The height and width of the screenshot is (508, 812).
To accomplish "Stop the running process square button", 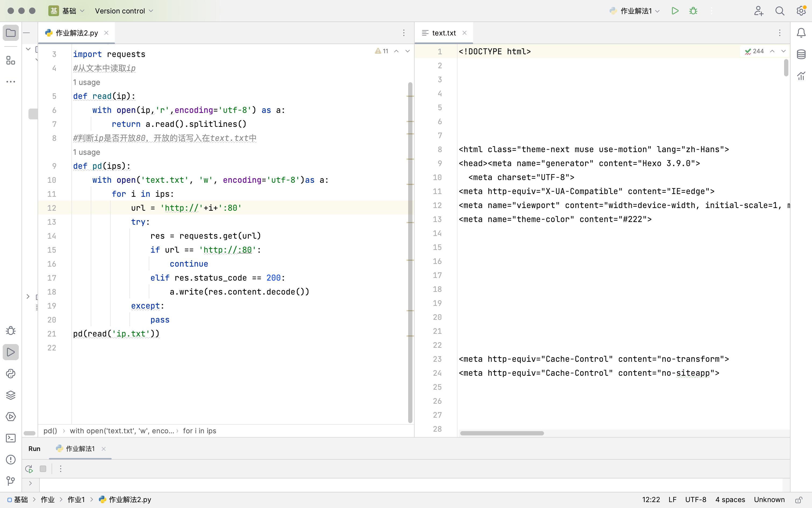I will point(43,469).
